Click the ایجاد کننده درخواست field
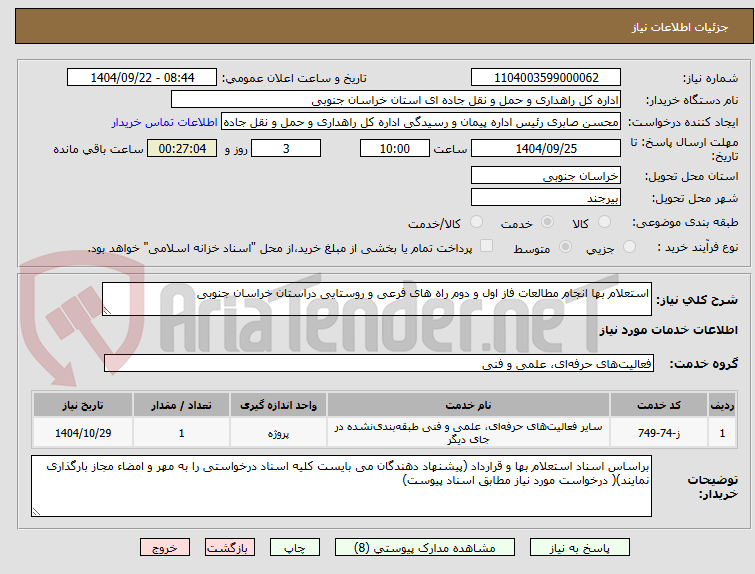Screen dimensions: 755x574 421,122
